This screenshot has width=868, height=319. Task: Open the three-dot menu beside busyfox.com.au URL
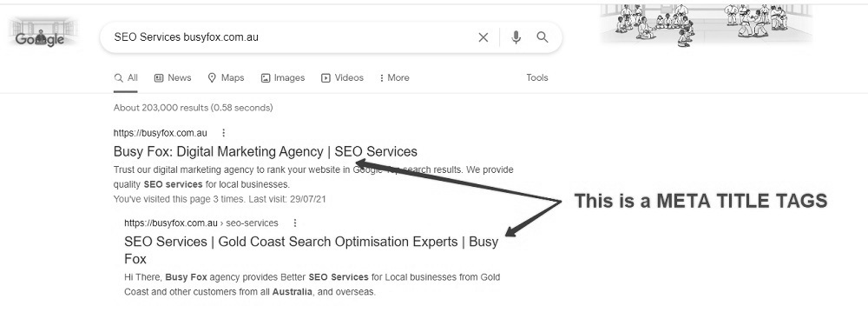point(224,133)
